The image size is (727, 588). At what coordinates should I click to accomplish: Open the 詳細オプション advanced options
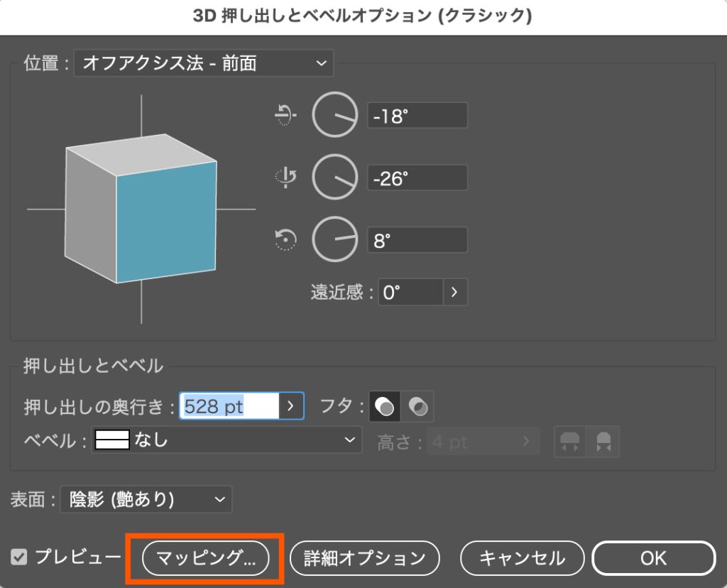[x=364, y=557]
